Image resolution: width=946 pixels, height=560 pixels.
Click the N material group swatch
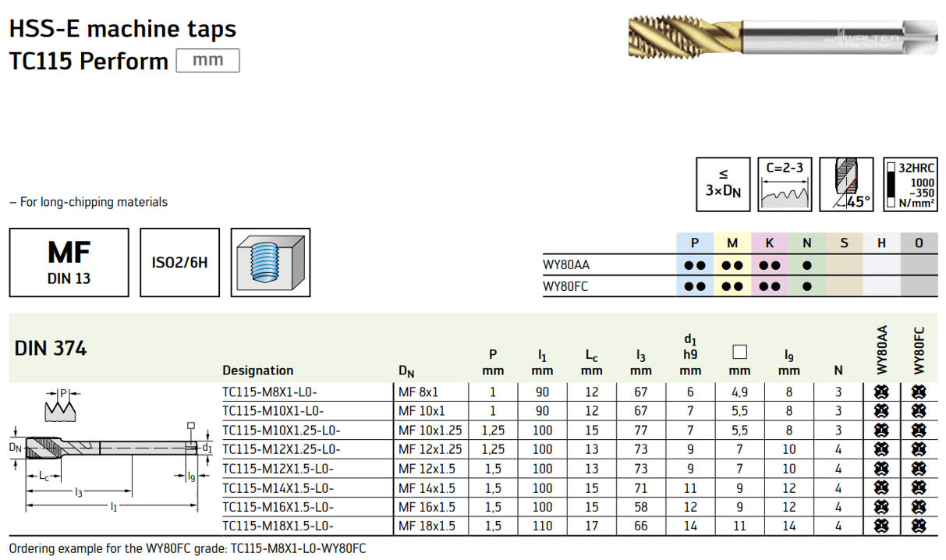[x=806, y=243]
